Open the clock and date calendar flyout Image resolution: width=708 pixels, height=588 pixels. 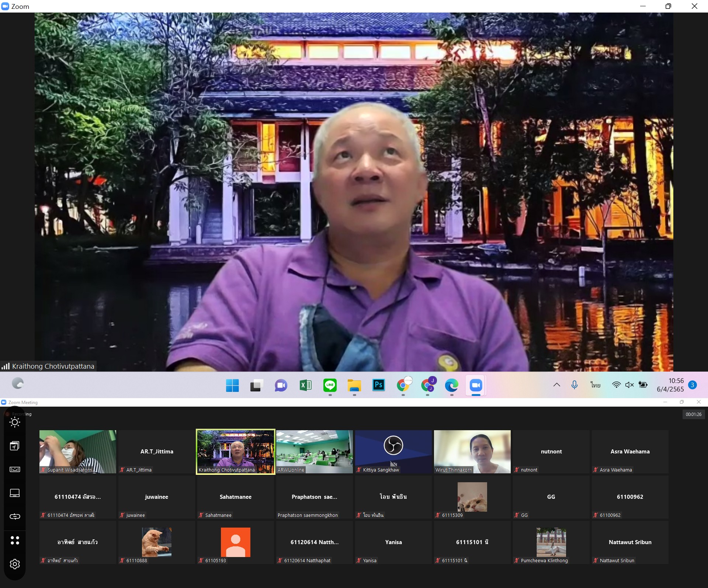[x=670, y=385]
